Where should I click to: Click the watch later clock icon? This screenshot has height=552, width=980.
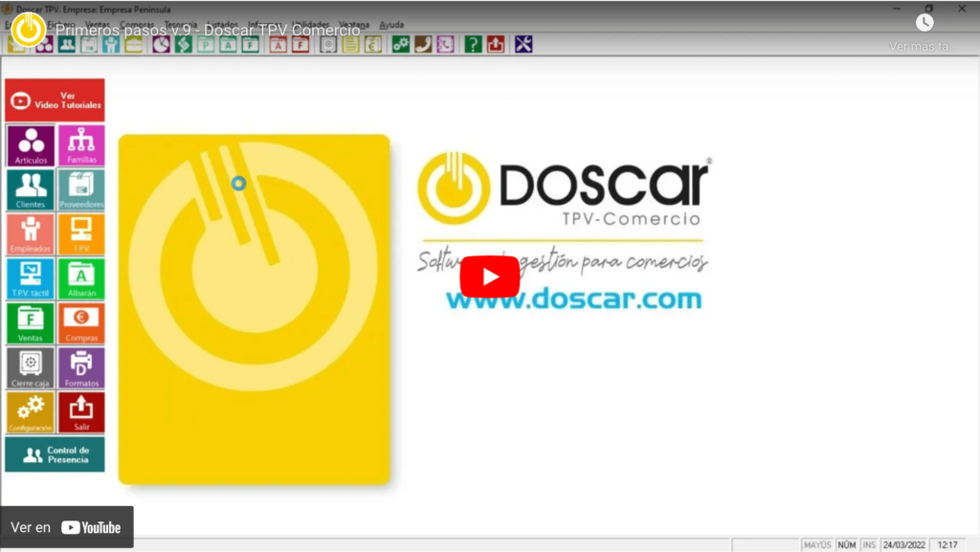click(924, 23)
